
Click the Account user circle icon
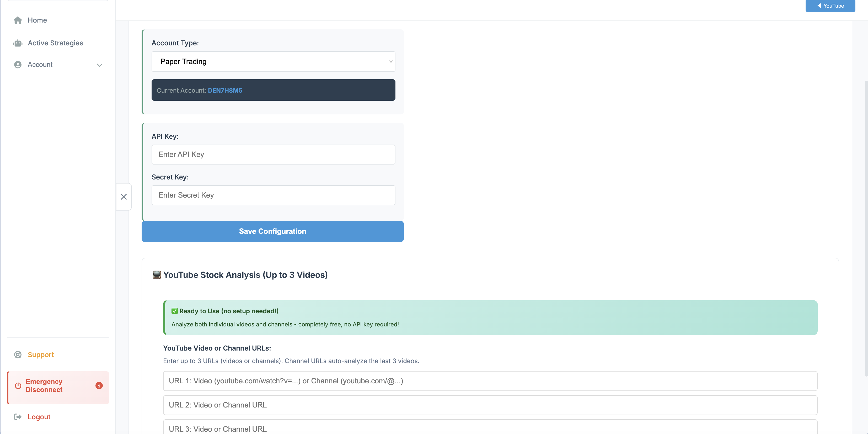pyautogui.click(x=18, y=65)
